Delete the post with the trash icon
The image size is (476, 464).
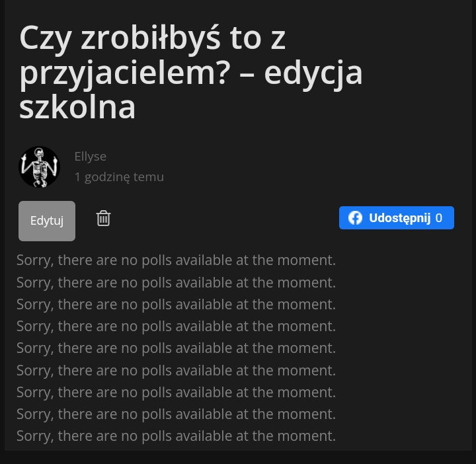click(x=103, y=218)
